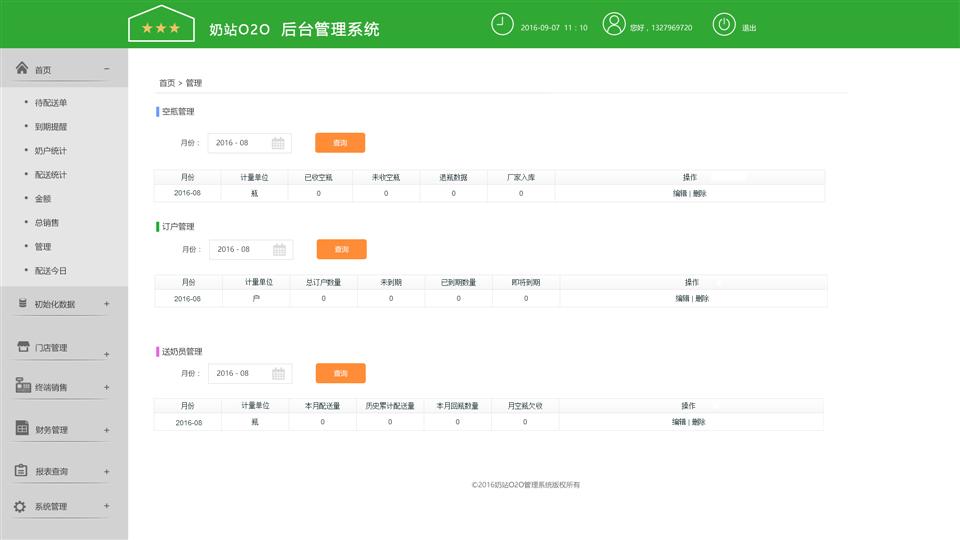
Task: Click the three-star house logo
Action: [161, 26]
